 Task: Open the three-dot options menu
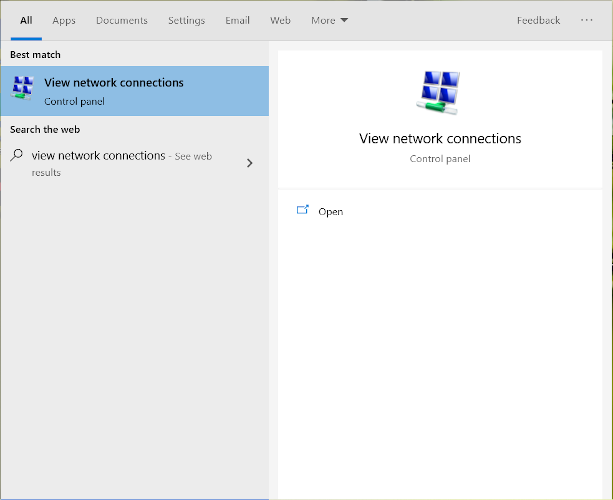tap(586, 20)
